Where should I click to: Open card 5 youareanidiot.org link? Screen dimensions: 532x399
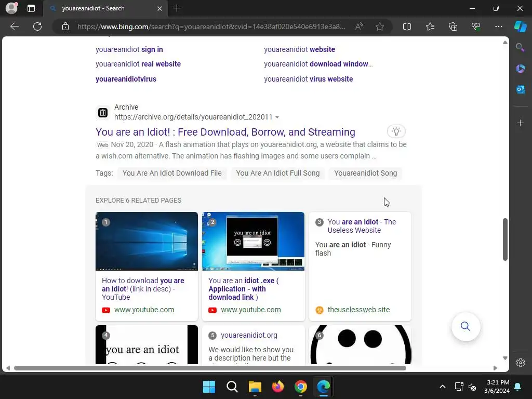[x=249, y=335]
